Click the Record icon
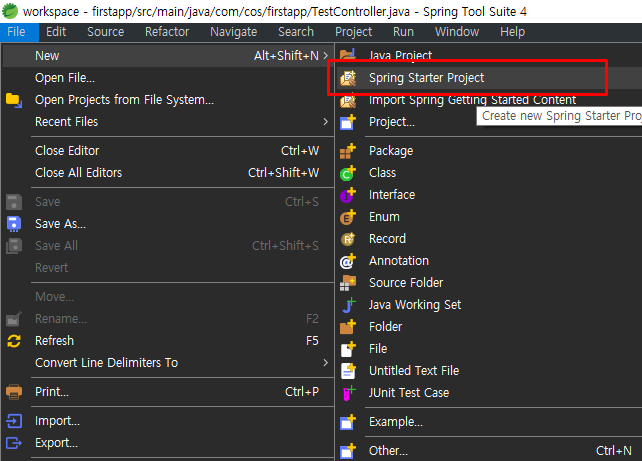 [x=348, y=239]
